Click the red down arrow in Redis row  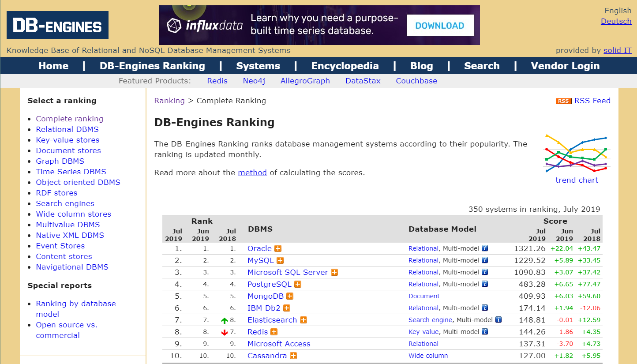tap(225, 333)
